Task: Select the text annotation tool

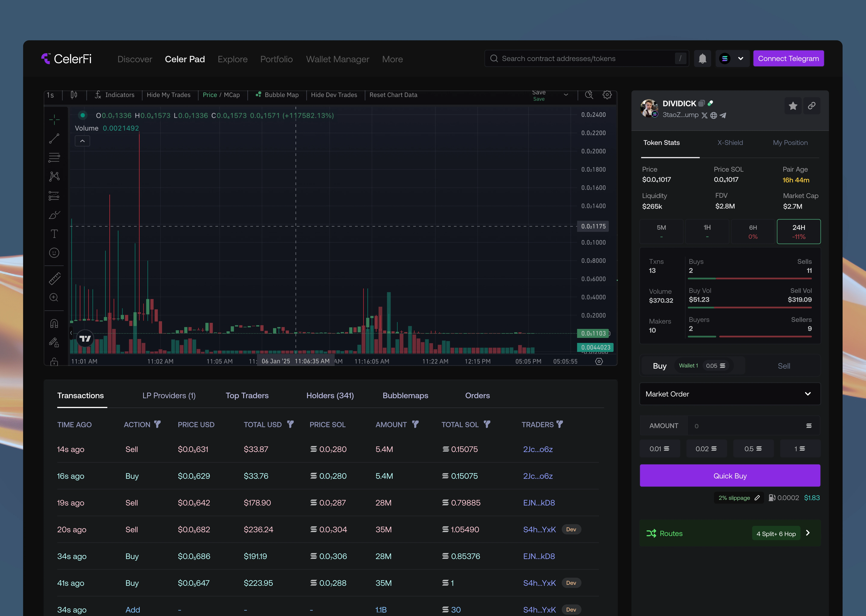Action: click(54, 234)
